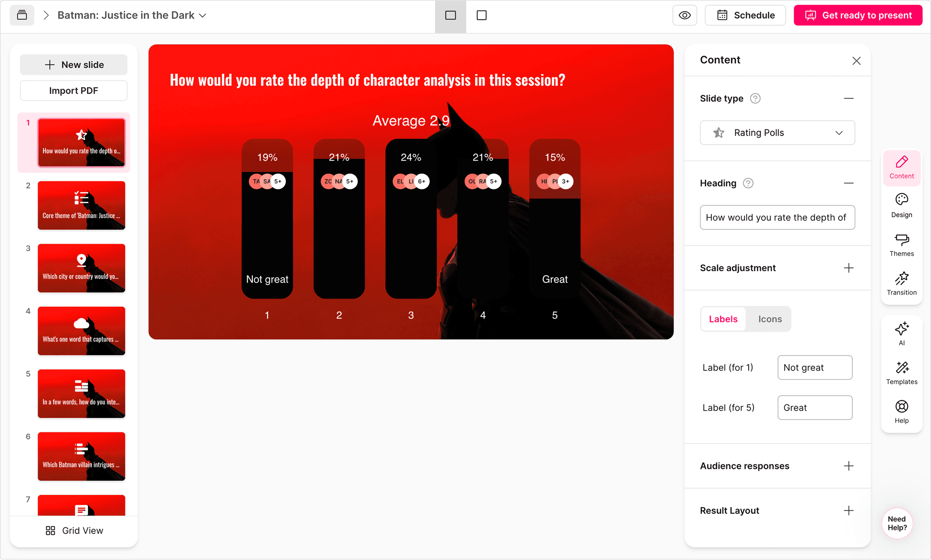Browse slide Templates
Viewport: 931px width, 560px height.
902,372
